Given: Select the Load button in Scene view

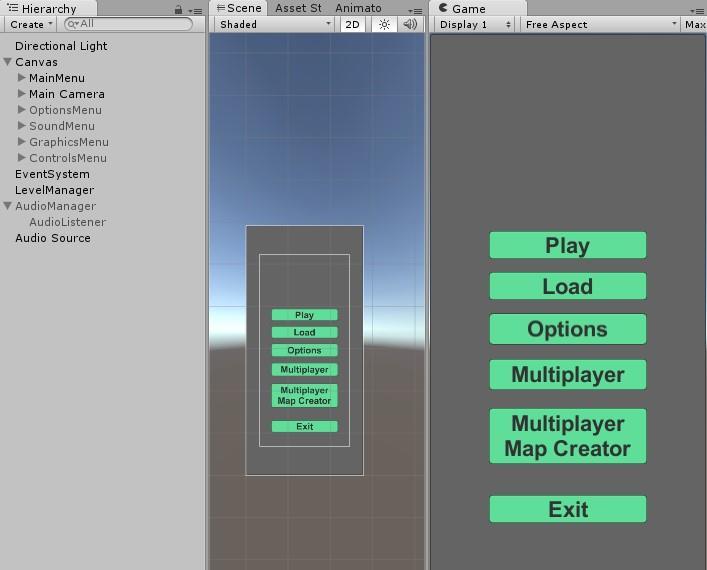Looking at the screenshot, I should (304, 332).
